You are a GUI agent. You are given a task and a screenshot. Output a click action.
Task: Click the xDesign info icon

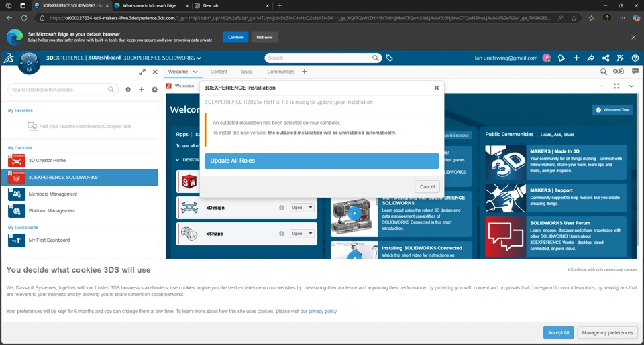tap(282, 208)
